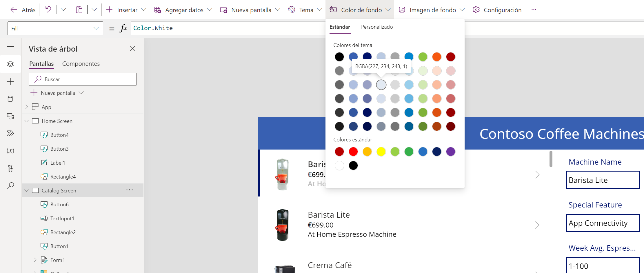The height and width of the screenshot is (273, 644).
Task: Select the Componentes tab
Action: 81,63
